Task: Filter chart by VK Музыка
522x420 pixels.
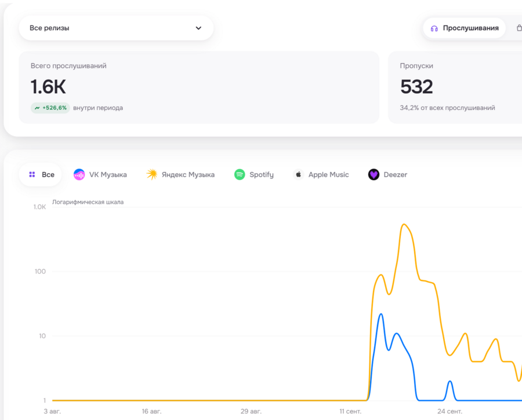Action: [x=100, y=174]
